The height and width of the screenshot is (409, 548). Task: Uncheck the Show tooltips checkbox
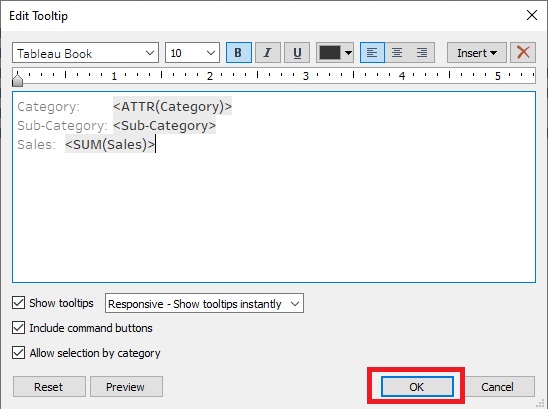(18, 303)
